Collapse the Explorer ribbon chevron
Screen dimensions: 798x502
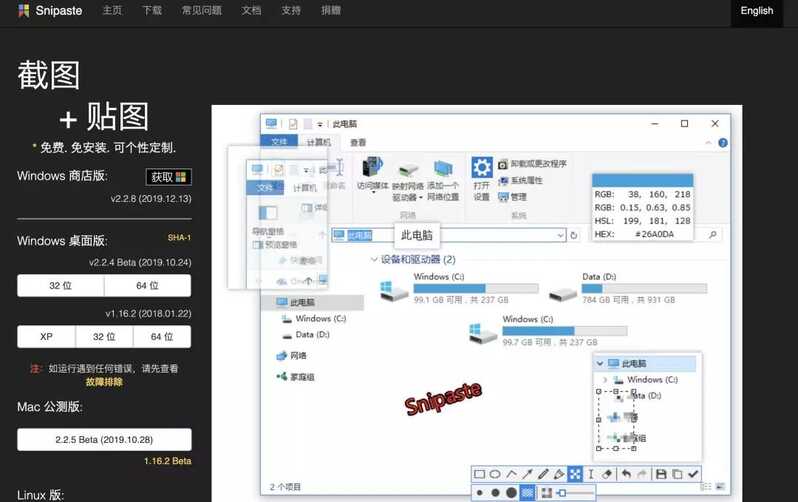708,143
